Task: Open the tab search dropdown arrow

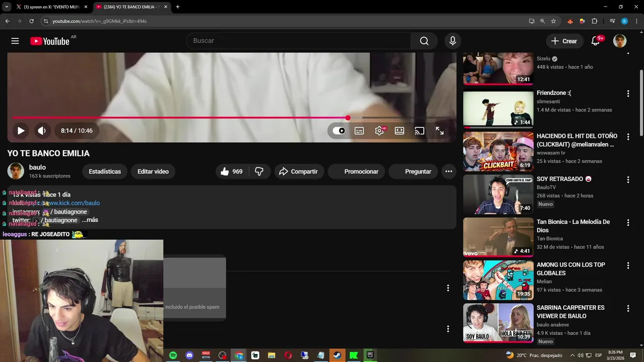Action: 6,7
